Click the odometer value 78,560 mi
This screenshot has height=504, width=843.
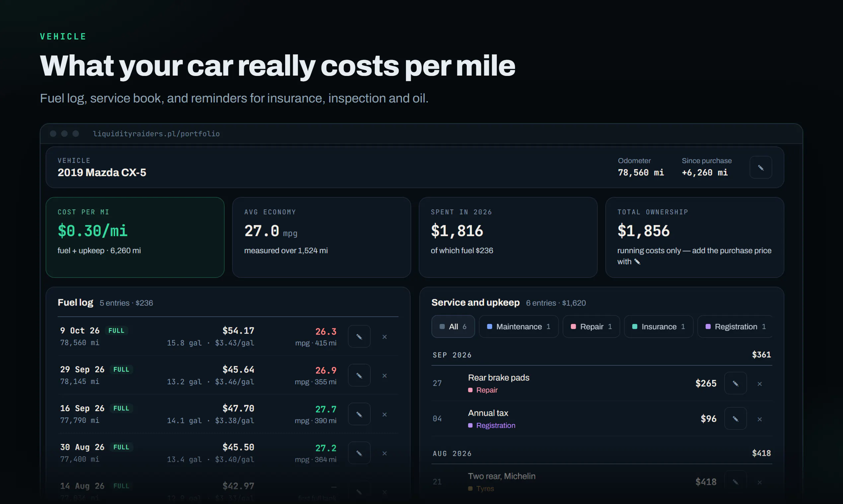pos(641,172)
